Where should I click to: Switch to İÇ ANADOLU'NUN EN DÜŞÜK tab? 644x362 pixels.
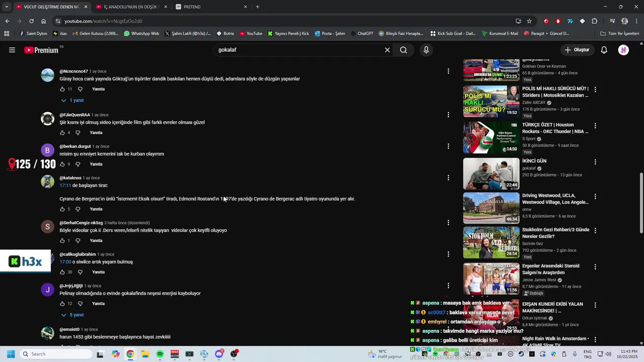(x=131, y=7)
